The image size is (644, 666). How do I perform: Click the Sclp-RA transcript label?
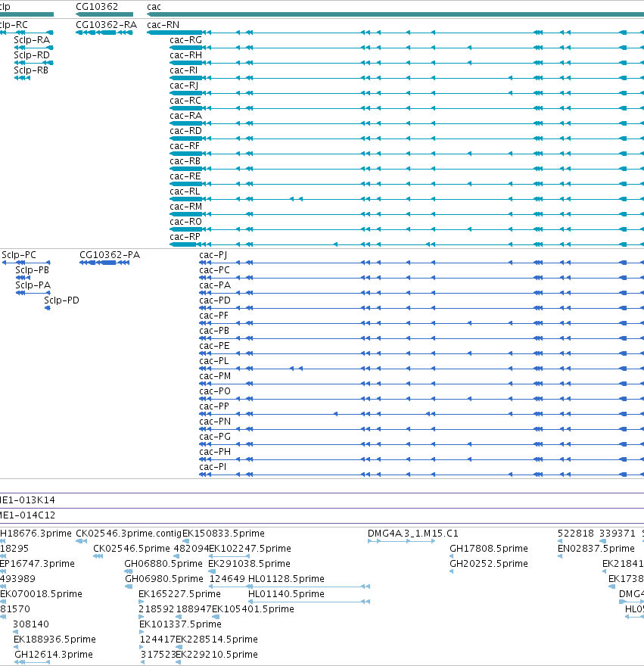pyautogui.click(x=32, y=40)
